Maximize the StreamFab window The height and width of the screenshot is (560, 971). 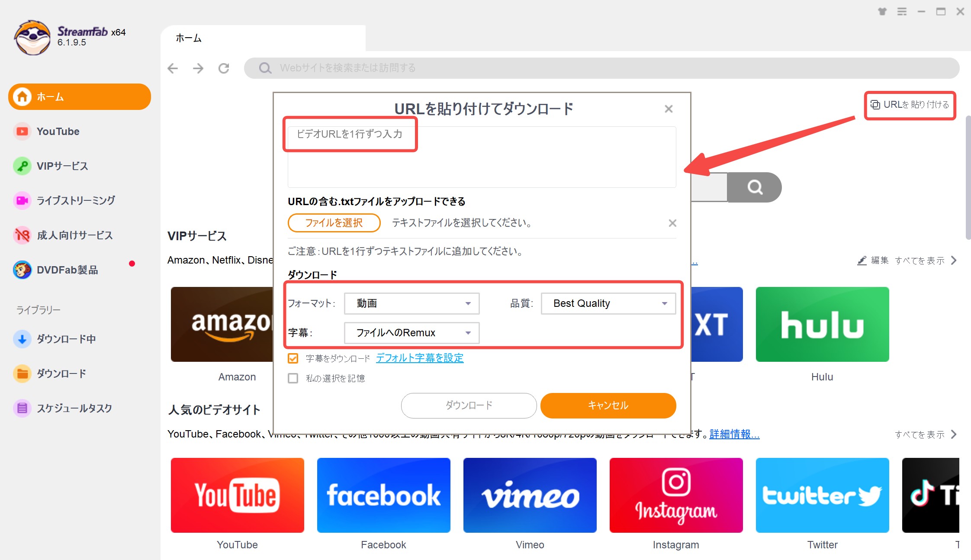click(x=941, y=12)
